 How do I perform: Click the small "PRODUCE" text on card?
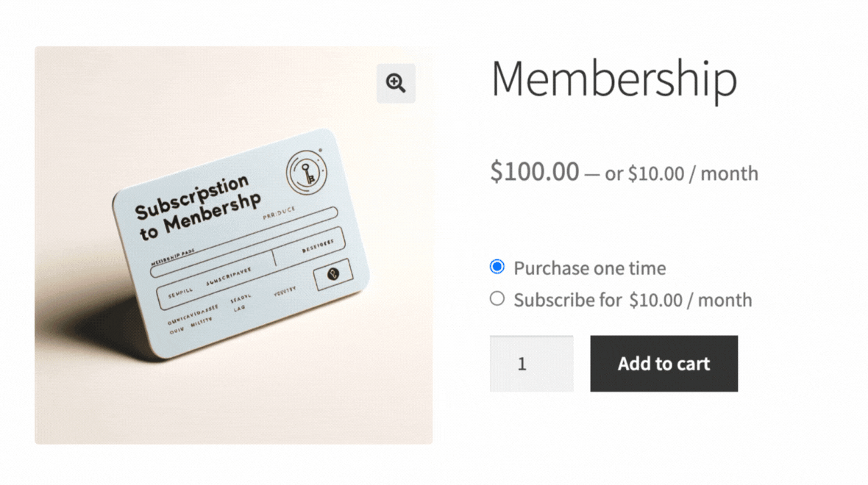(x=279, y=214)
